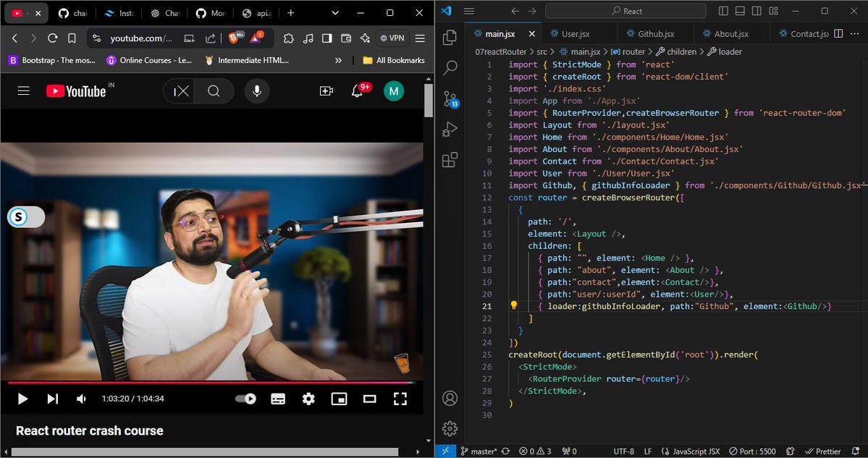868x458 pixels.
Task: Click the Port : 5500 Live Server button
Action: pos(752,451)
